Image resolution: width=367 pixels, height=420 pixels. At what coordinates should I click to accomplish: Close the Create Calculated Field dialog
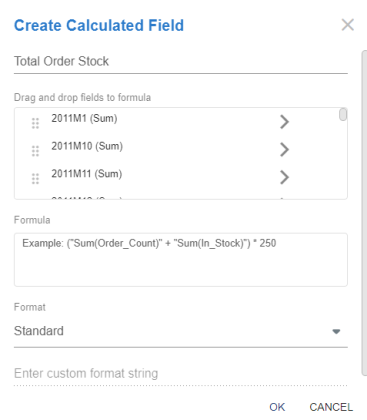click(348, 25)
